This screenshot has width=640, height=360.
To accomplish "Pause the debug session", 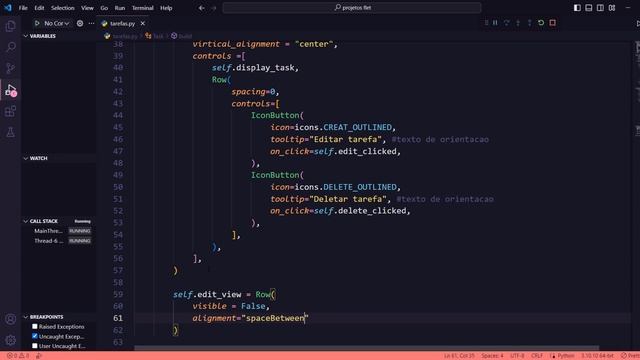I will [495, 23].
